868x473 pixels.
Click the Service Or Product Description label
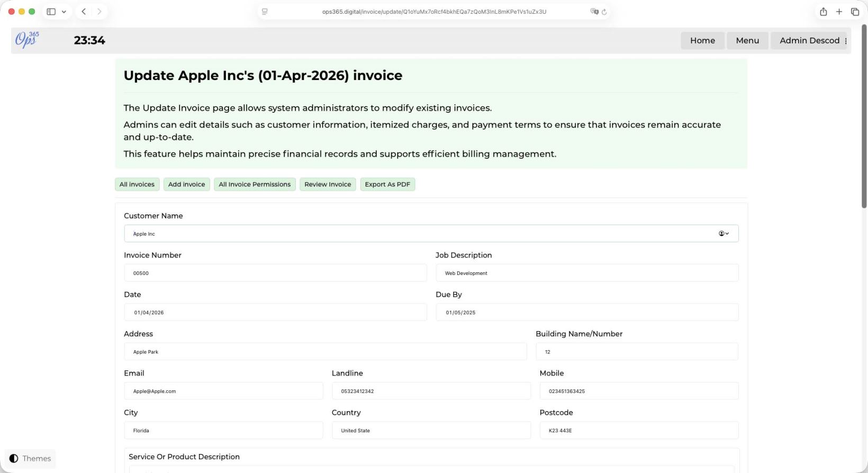coord(184,457)
